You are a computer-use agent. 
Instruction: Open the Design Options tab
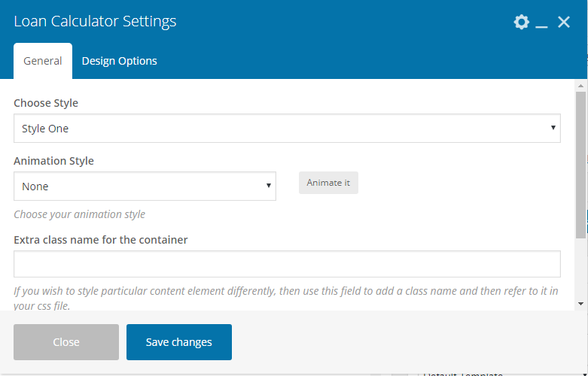[119, 61]
